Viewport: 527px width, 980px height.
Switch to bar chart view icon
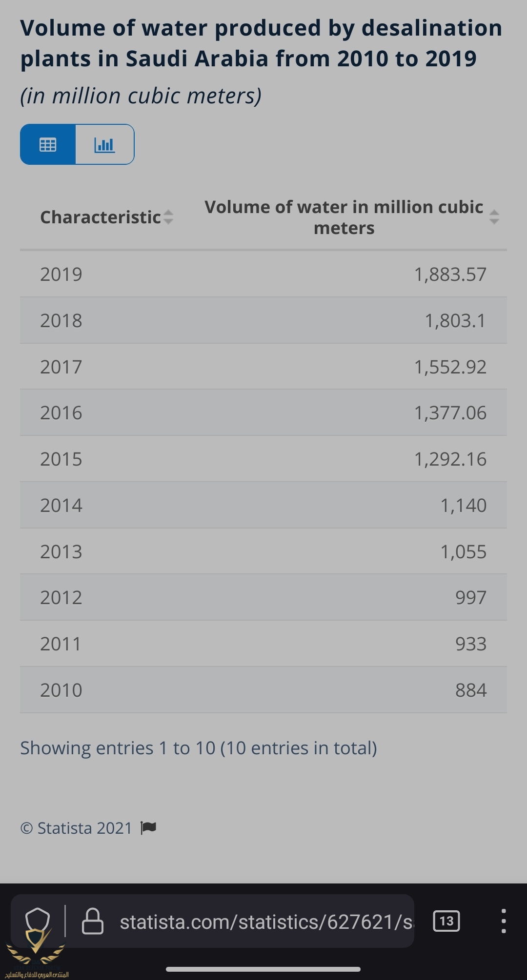104,144
